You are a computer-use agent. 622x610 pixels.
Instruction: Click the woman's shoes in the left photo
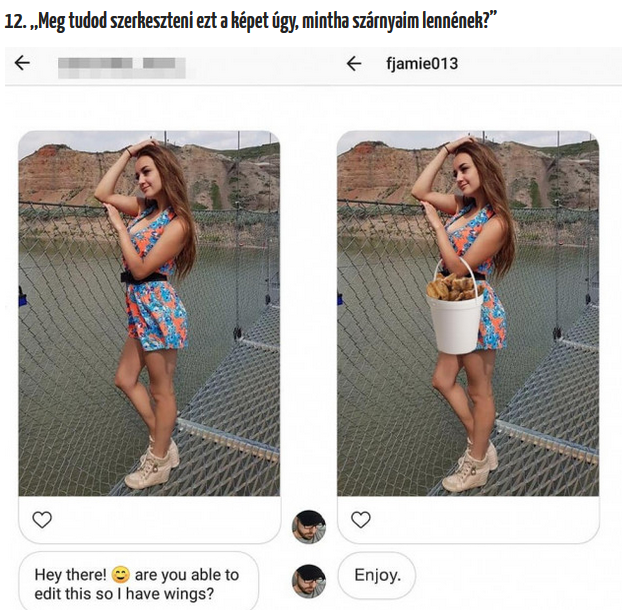pos(152,463)
